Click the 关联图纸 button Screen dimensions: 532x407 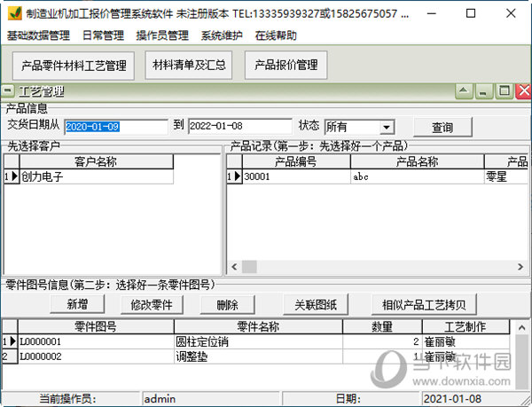point(316,305)
